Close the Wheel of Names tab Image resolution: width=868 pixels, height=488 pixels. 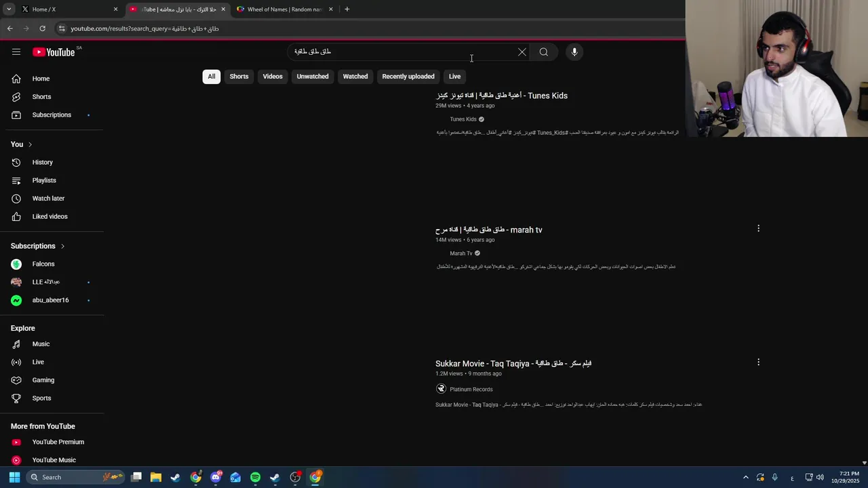click(x=331, y=9)
